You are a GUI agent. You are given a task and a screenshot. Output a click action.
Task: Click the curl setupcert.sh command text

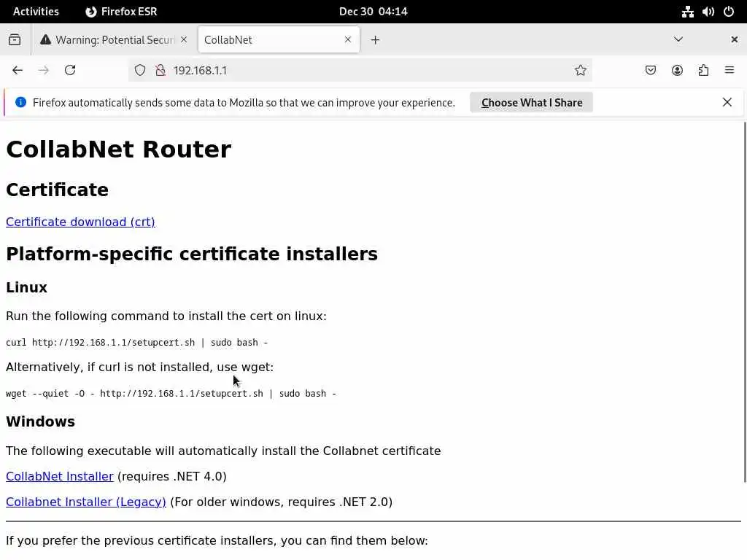[136, 343]
